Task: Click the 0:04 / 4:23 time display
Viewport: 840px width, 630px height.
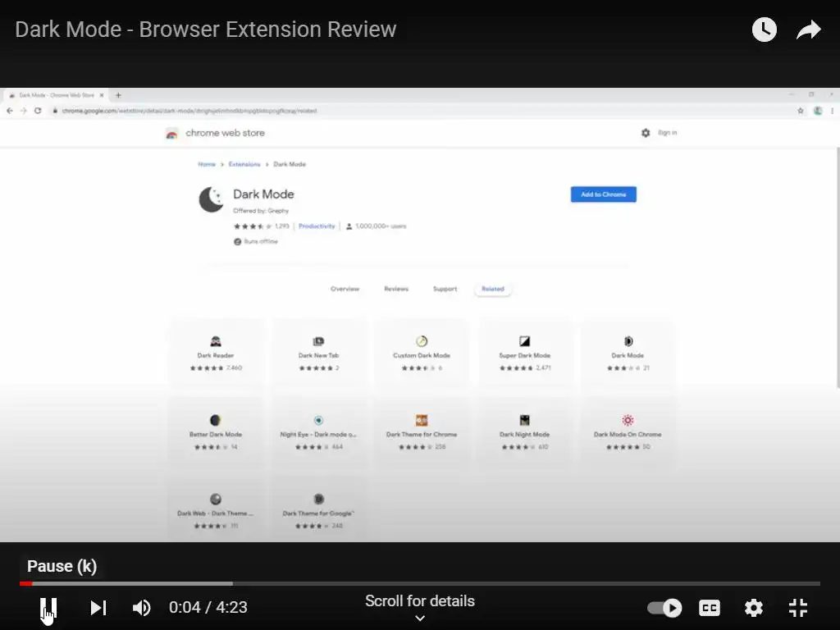Action: pyautogui.click(x=208, y=608)
